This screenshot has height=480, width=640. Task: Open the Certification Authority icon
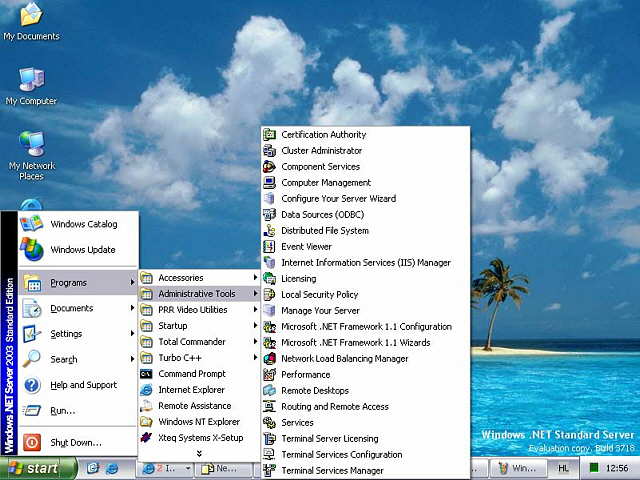[269, 134]
